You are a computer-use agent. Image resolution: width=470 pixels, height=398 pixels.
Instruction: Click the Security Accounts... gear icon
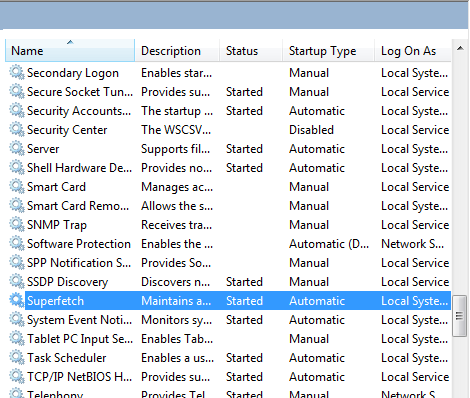17,111
